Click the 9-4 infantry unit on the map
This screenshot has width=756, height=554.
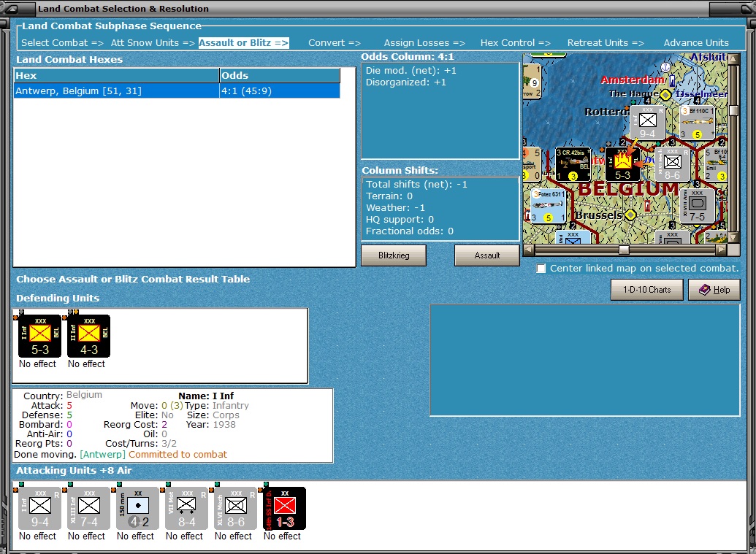coord(647,123)
